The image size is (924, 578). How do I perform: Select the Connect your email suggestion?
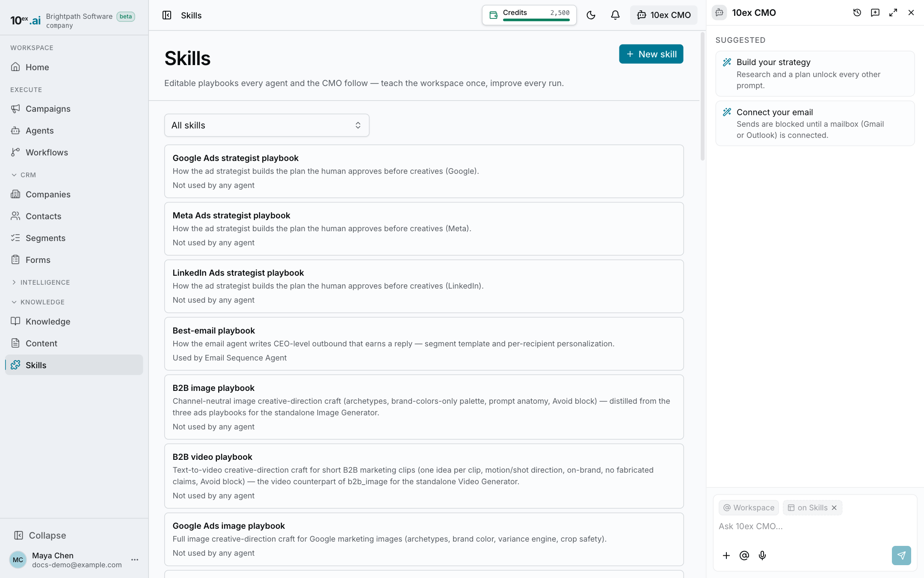click(x=815, y=123)
